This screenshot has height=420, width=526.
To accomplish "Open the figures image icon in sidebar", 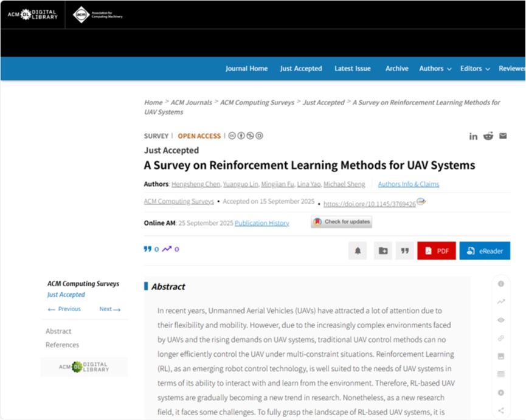I will [x=501, y=356].
